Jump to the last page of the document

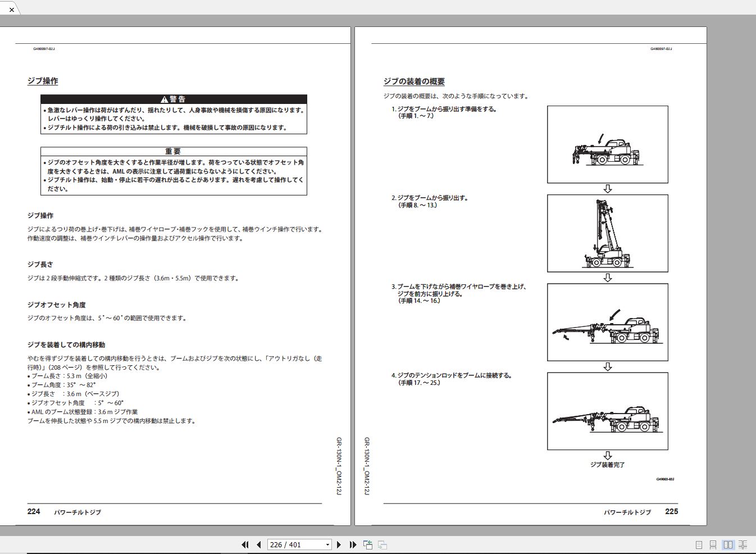pos(353,544)
